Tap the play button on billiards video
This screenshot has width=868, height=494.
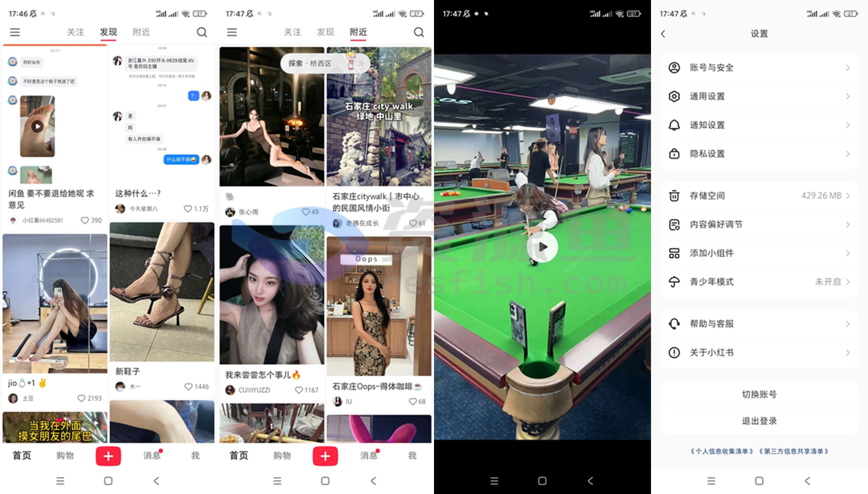(x=542, y=247)
